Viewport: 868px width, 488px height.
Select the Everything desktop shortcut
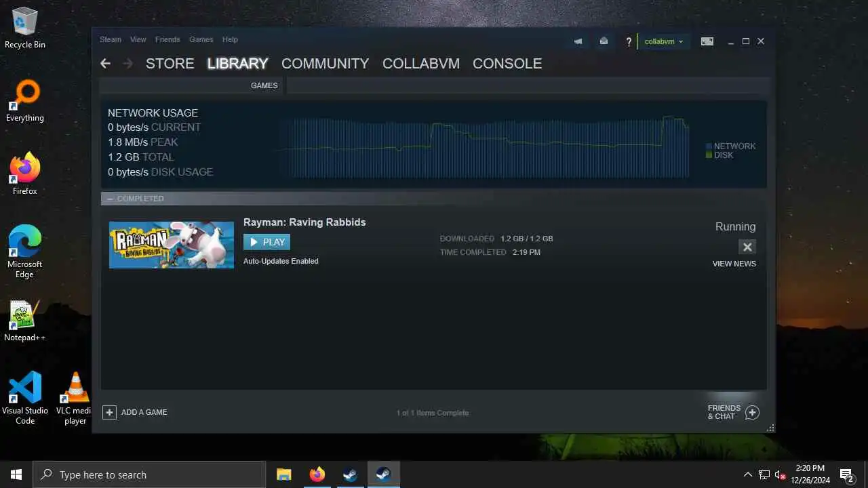tap(25, 102)
